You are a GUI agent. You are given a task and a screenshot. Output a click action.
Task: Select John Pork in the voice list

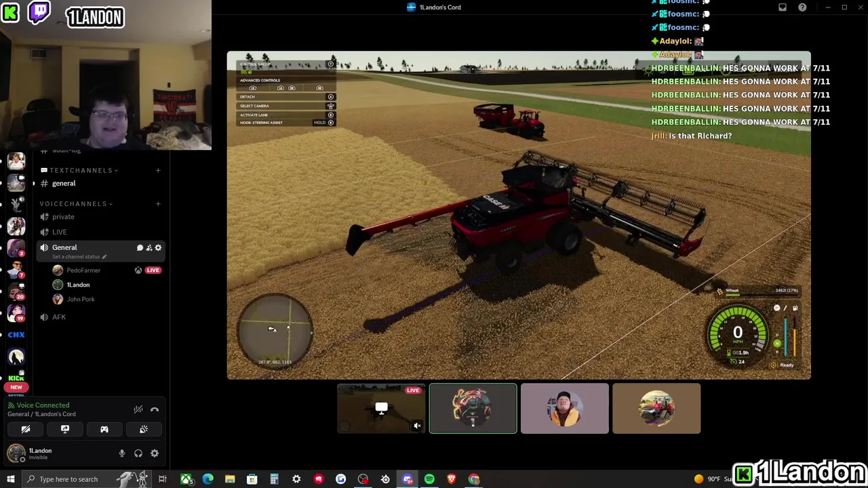(x=81, y=299)
